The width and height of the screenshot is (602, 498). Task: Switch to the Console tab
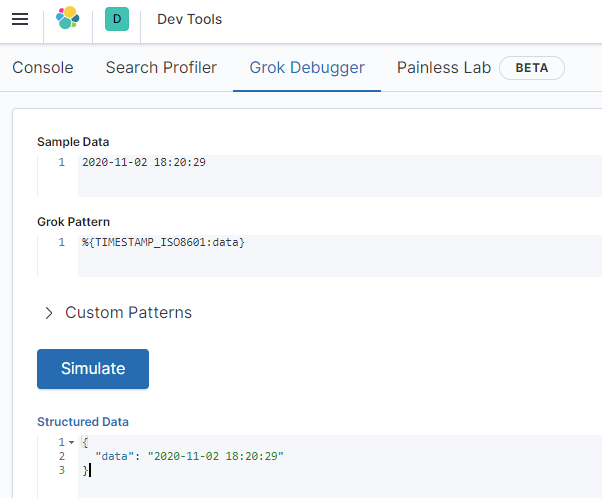(43, 68)
